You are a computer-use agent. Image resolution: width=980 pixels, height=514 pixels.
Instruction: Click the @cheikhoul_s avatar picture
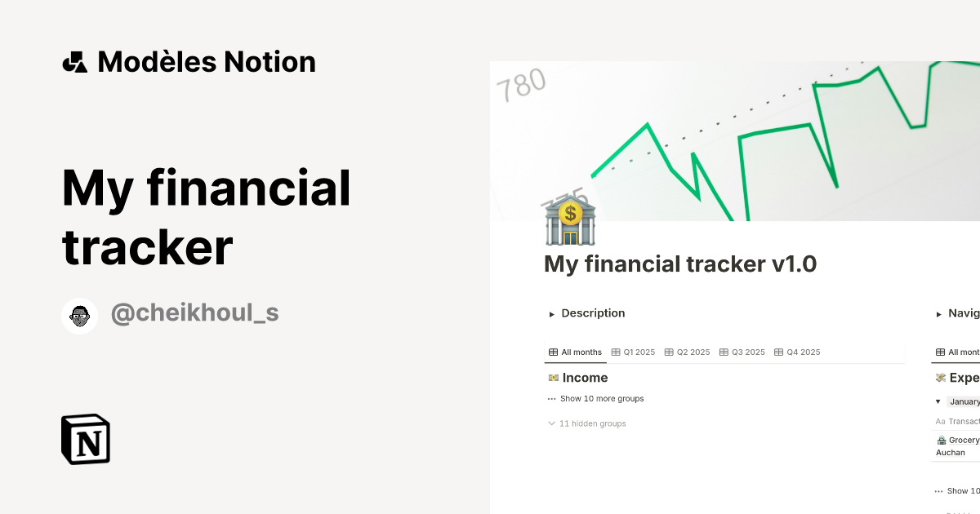pos(80,314)
